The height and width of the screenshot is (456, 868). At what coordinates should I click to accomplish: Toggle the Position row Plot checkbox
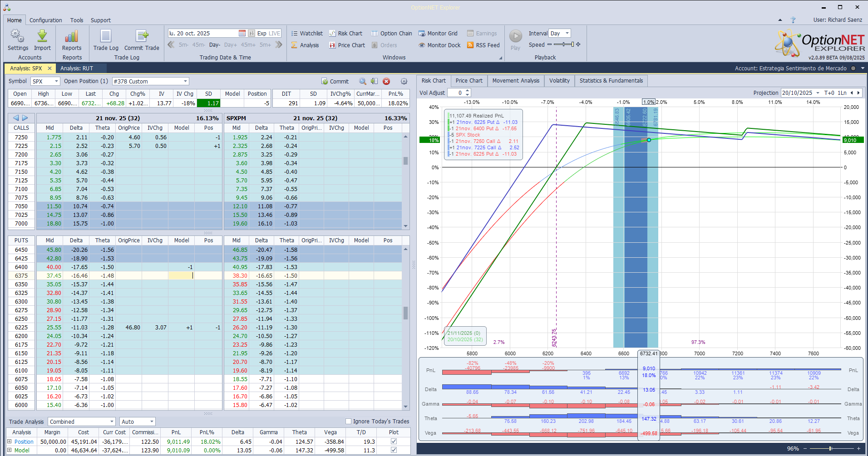point(394,441)
